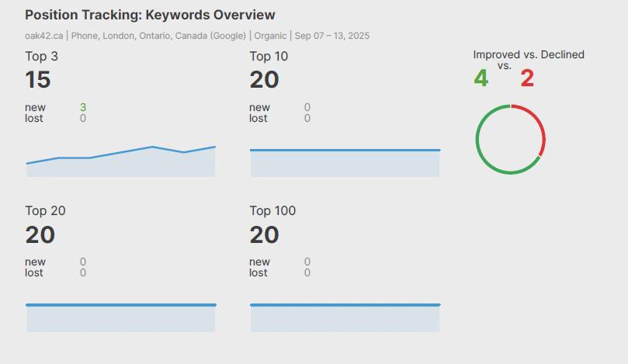The width and height of the screenshot is (628, 364).
Task: Click the Top 3 value 15
Action: pos(38,80)
